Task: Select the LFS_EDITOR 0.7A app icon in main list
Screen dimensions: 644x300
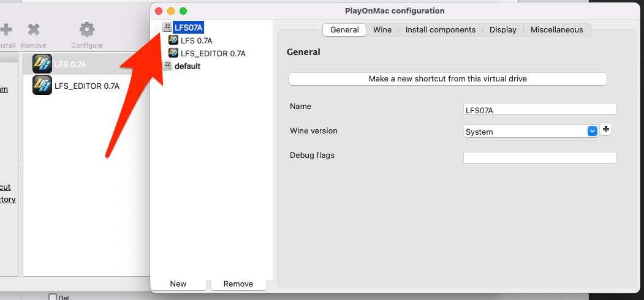Action: (x=42, y=85)
